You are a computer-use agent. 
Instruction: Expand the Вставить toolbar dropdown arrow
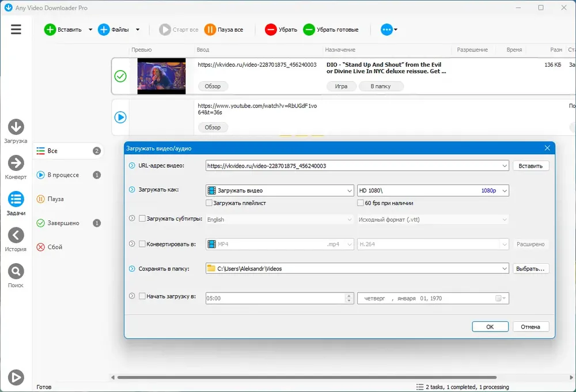90,30
